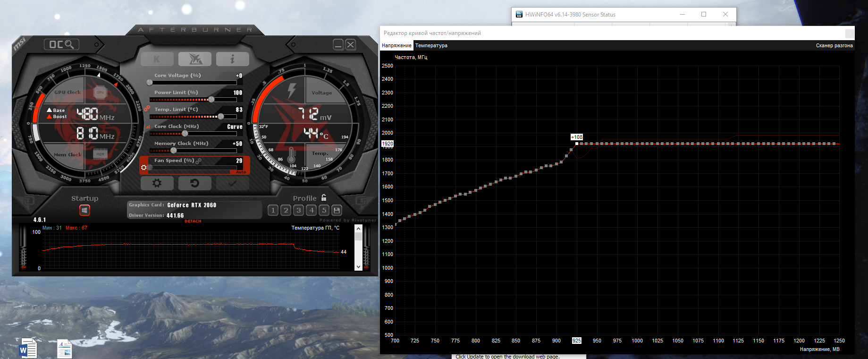This screenshot has height=359, width=868.
Task: Load Afterburner profile 3
Action: pos(298,210)
